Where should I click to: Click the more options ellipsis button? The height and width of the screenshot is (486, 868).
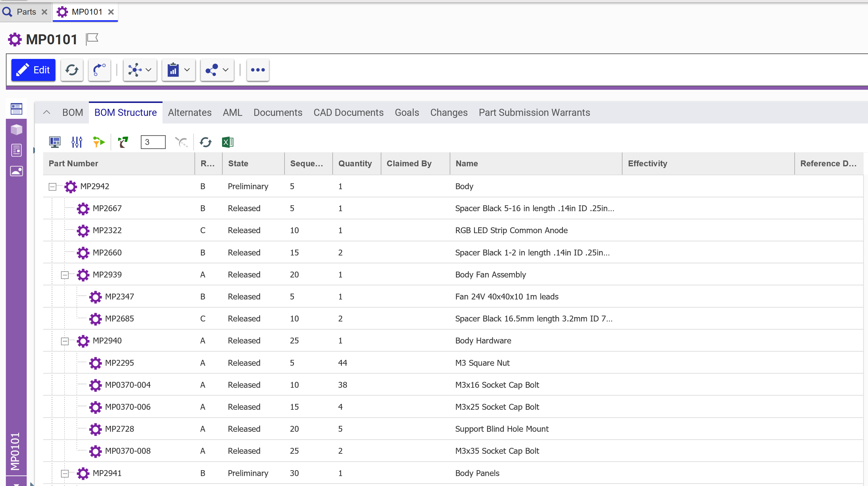tap(258, 70)
